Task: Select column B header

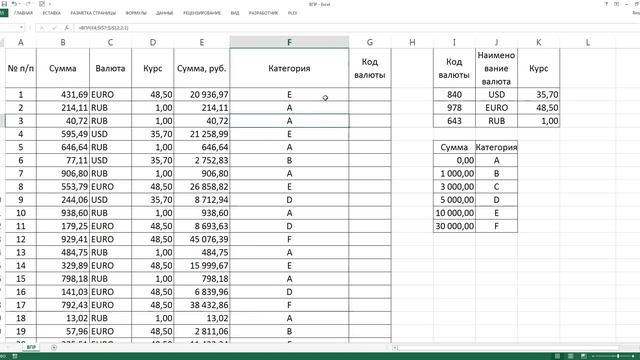Action: tap(63, 42)
